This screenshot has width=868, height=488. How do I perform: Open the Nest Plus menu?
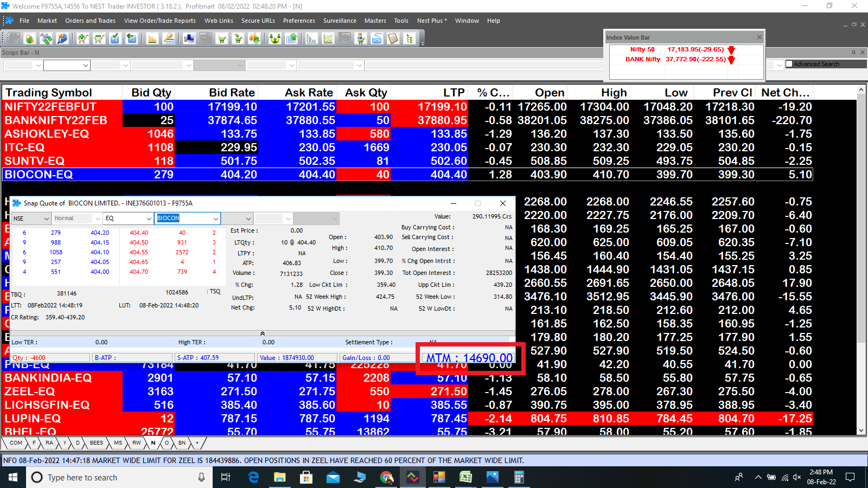[432, 21]
